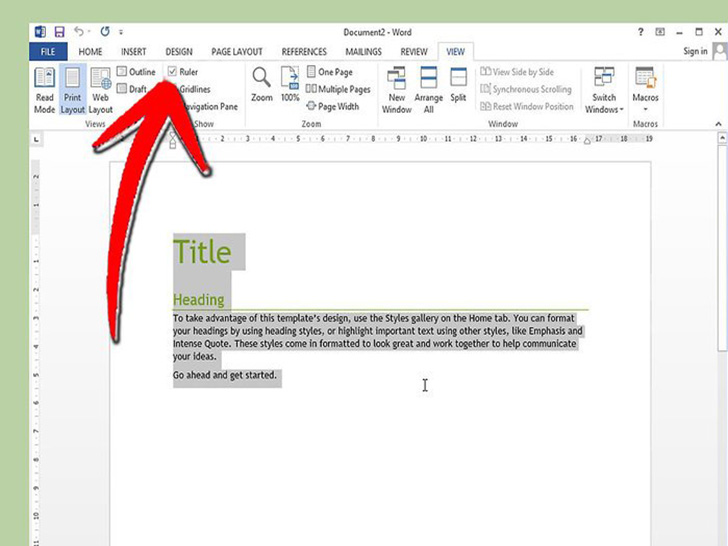Click Sign in link

coord(695,51)
